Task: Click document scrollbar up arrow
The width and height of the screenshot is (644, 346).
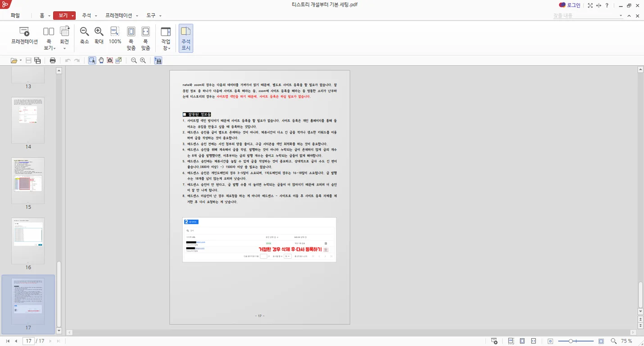Action: 641,70
